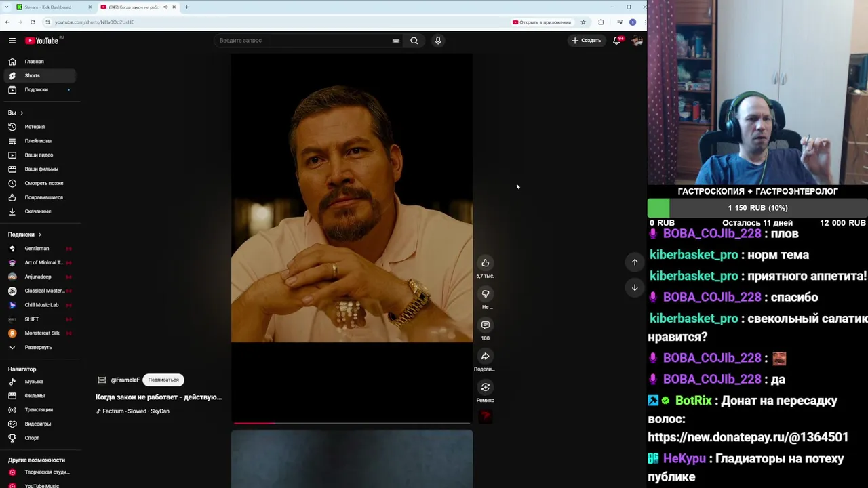Image resolution: width=868 pixels, height=488 pixels.
Task: Open the Monstercat Silk channel
Action: pyautogui.click(x=39, y=333)
